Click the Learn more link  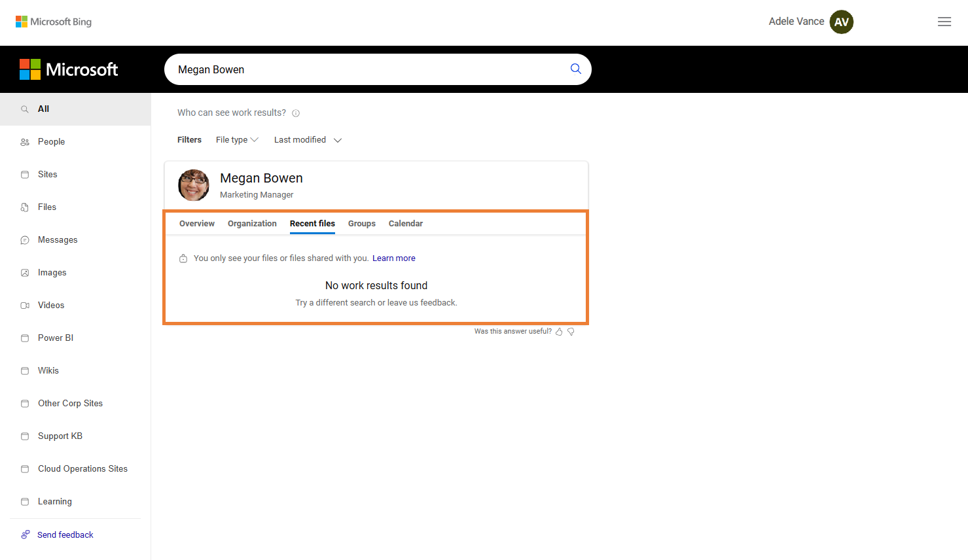pos(394,258)
